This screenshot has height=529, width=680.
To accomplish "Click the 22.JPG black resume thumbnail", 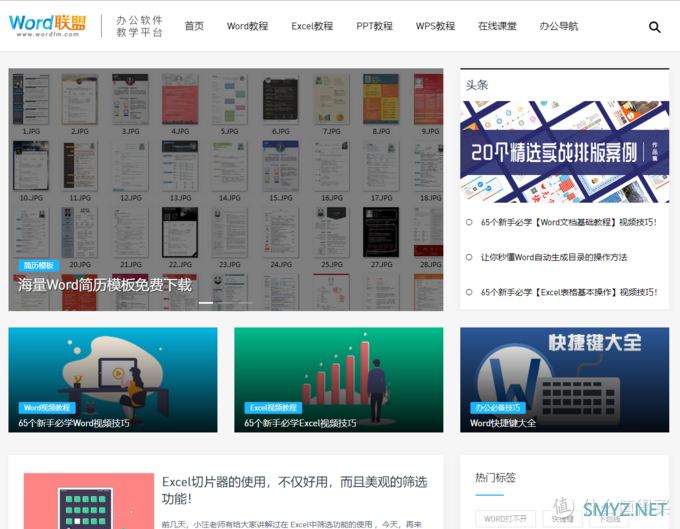I will coord(180,232).
